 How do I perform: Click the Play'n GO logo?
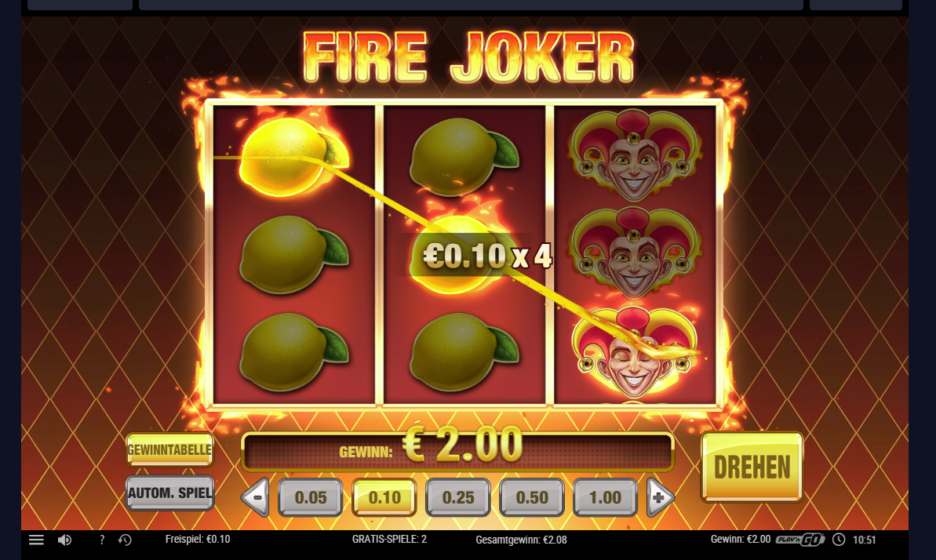(x=800, y=540)
